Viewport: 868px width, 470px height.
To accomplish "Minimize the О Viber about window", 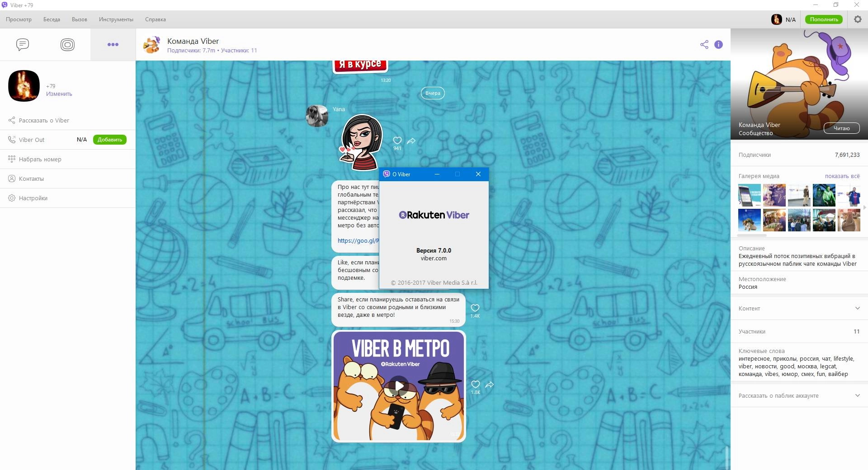I will point(437,174).
